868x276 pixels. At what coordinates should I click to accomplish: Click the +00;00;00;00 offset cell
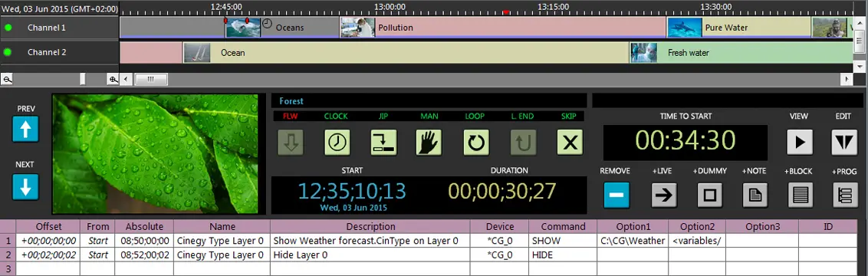[x=49, y=241]
